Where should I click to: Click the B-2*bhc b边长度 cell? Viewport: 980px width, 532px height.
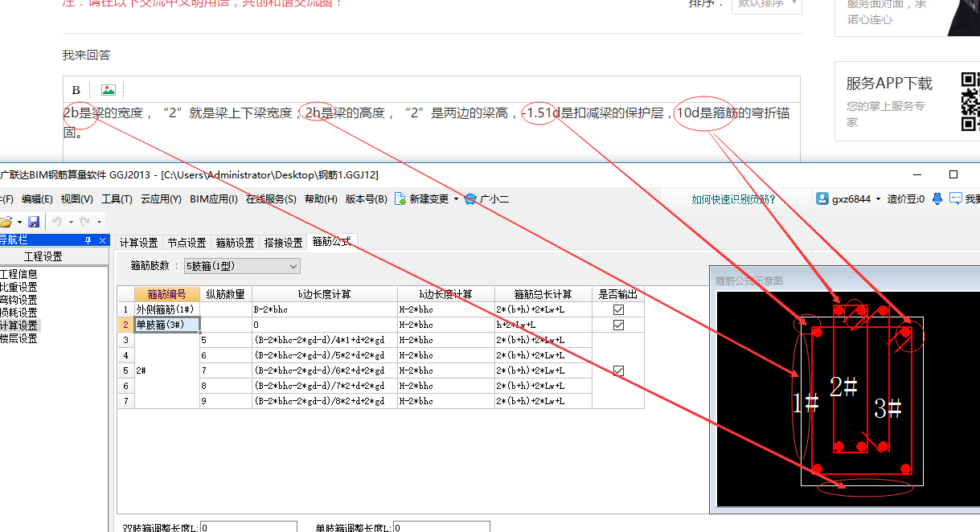325,309
